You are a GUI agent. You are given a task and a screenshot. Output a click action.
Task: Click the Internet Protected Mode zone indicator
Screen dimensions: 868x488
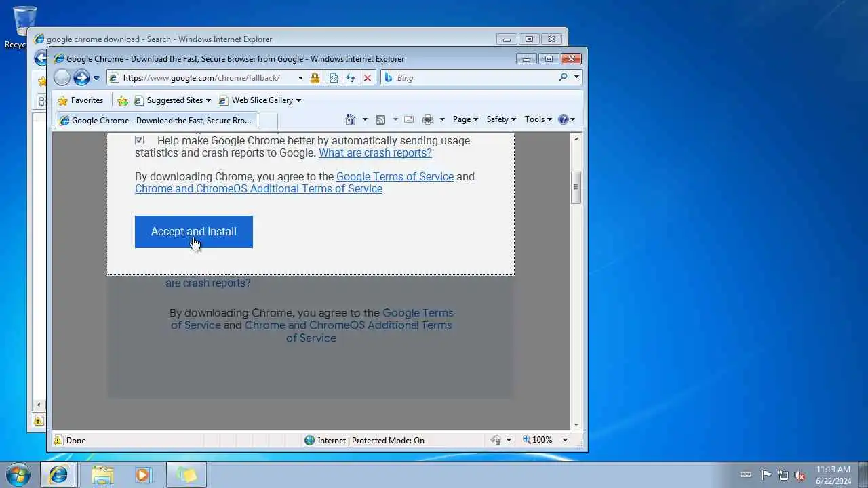coord(364,441)
